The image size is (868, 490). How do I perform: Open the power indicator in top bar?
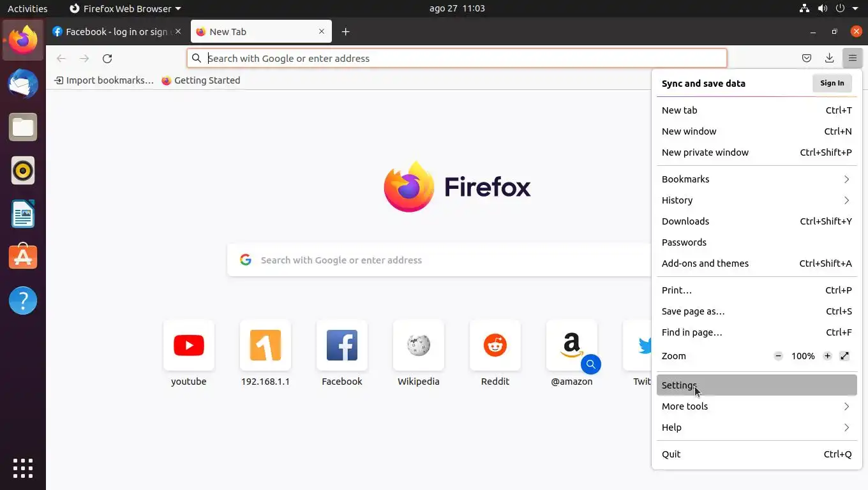pos(840,8)
